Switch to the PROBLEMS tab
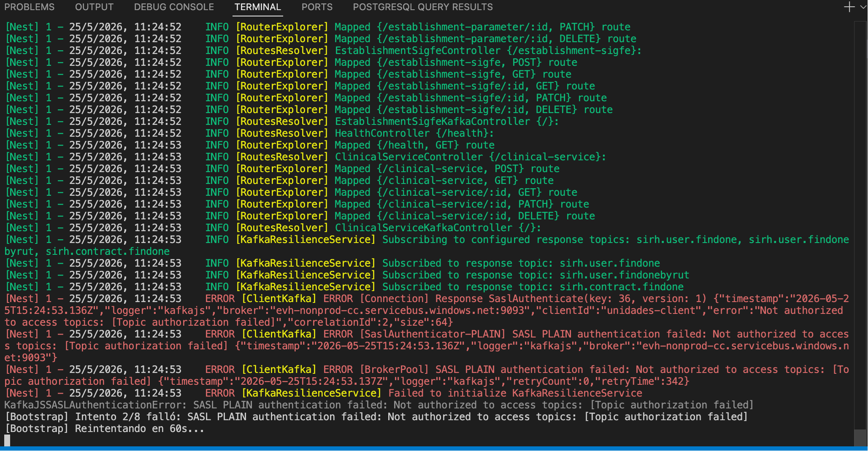 click(x=30, y=7)
